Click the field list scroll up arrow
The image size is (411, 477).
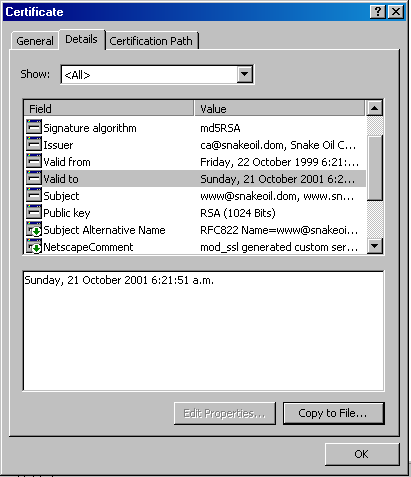[374, 108]
